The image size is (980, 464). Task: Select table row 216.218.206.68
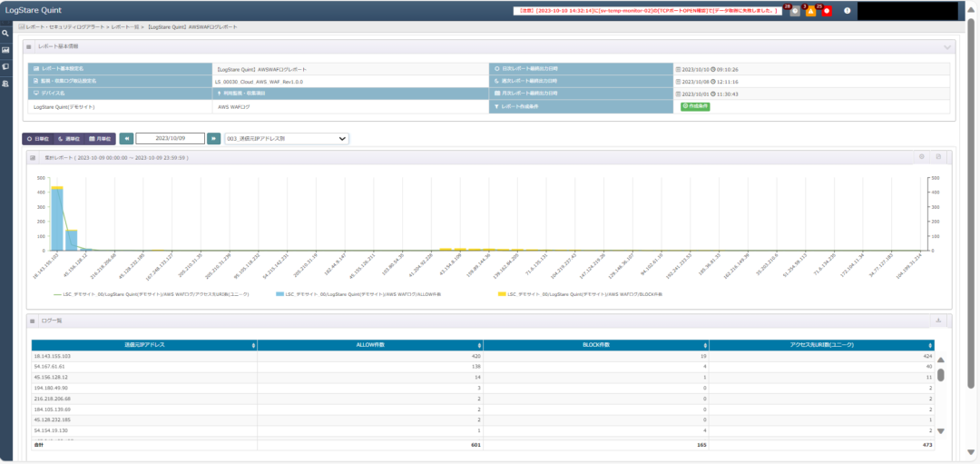point(483,399)
